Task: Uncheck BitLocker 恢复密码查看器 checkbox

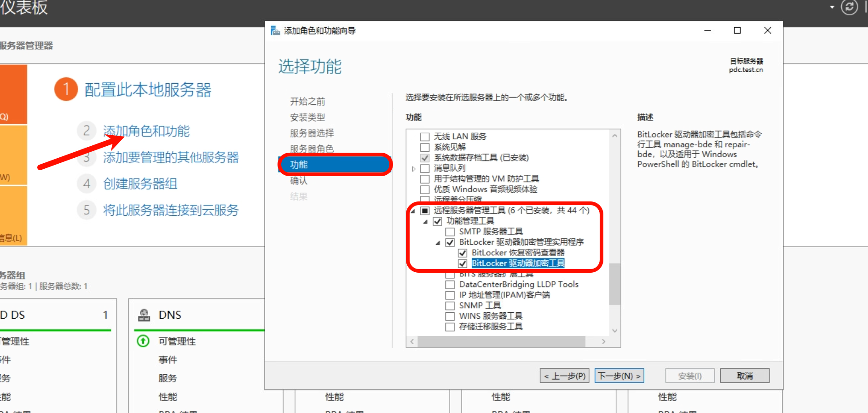Action: click(x=463, y=253)
